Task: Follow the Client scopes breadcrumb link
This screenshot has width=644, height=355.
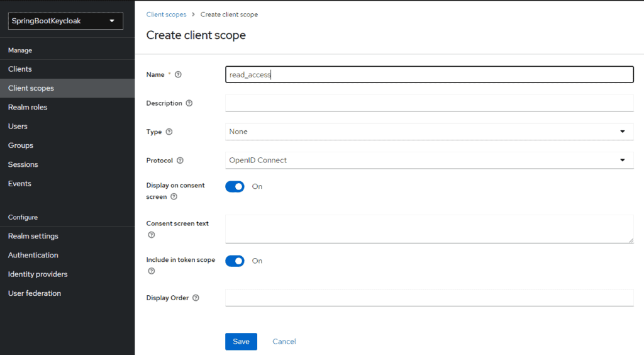Action: [x=166, y=14]
